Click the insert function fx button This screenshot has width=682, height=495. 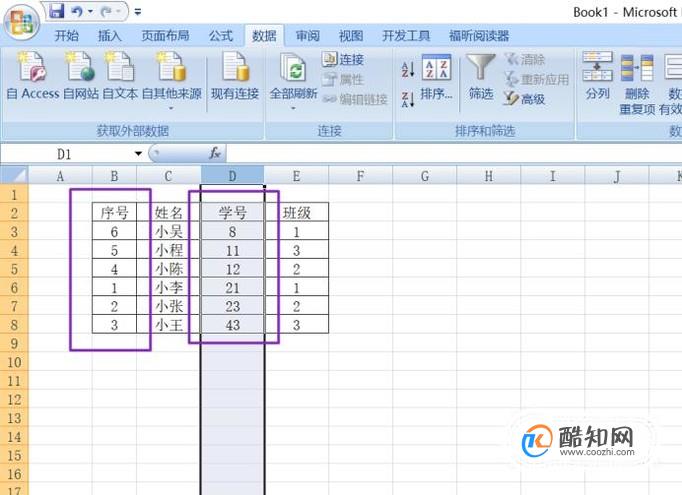click(x=215, y=153)
